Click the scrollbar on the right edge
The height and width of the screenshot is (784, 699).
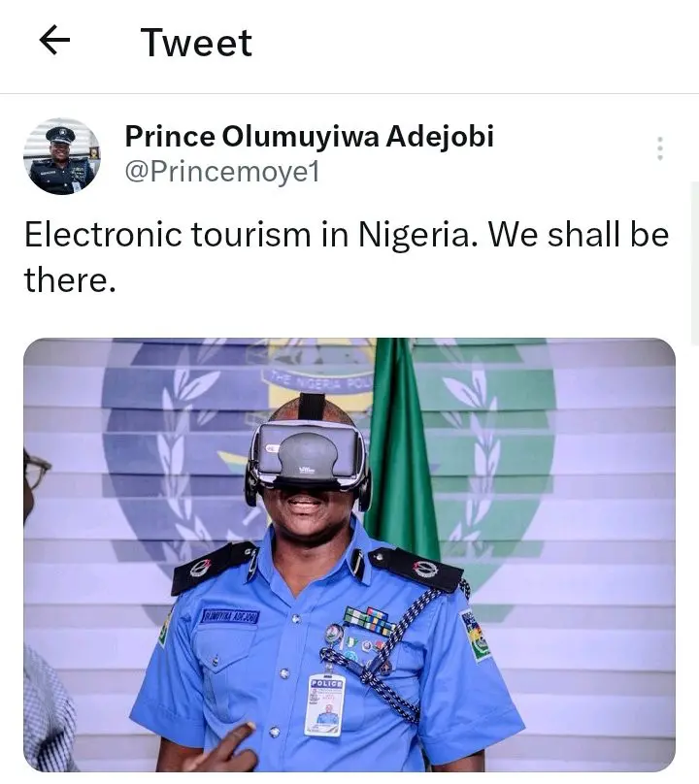694,264
